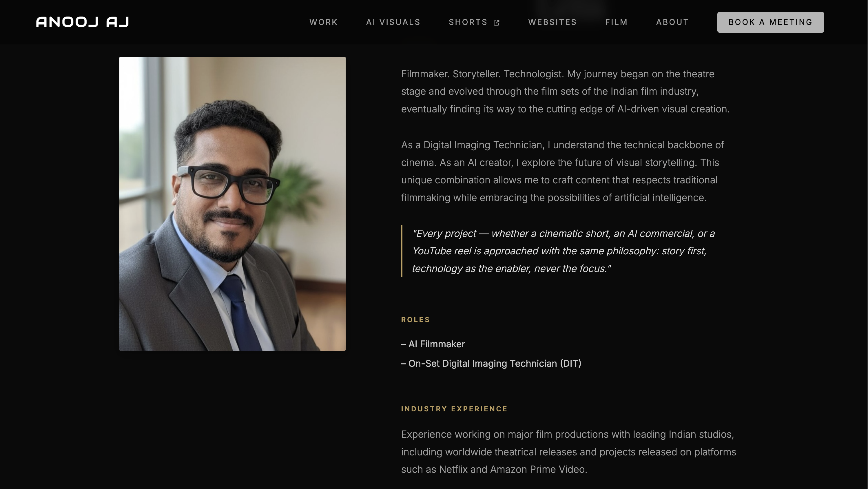The width and height of the screenshot is (868, 489).
Task: Click the 'As a Digital Imaging Technician' paragraph
Action: 562,171
